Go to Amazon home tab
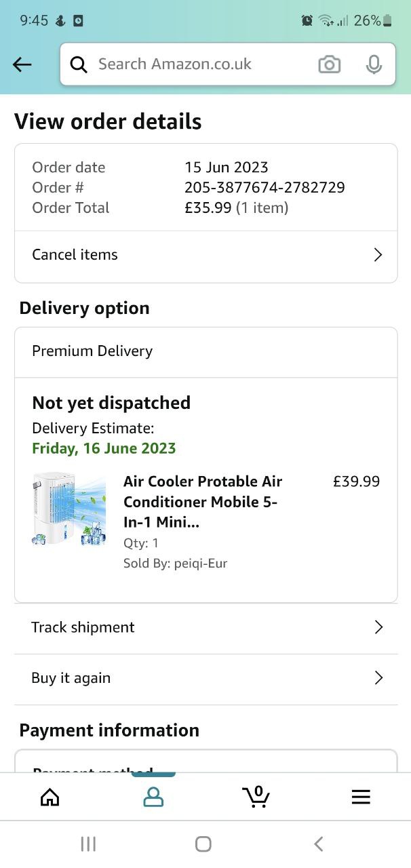Image resolution: width=411 pixels, height=868 pixels. point(50,797)
